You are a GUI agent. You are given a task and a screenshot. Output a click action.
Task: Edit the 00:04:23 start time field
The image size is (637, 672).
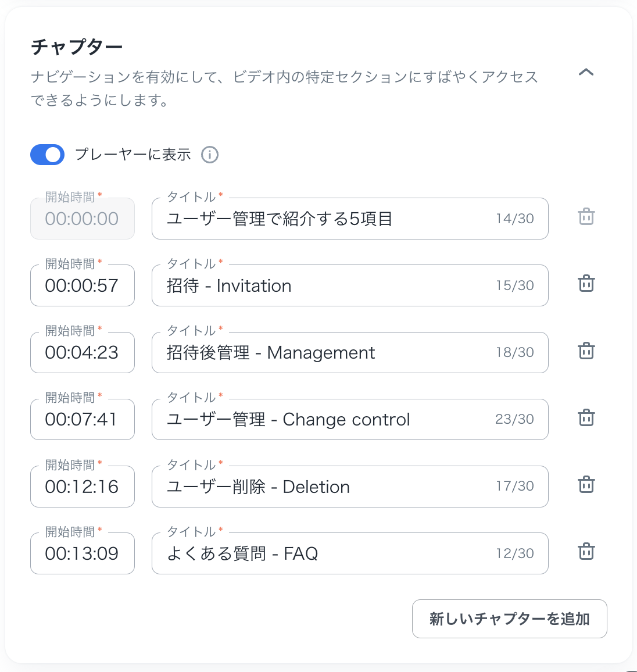click(x=82, y=352)
